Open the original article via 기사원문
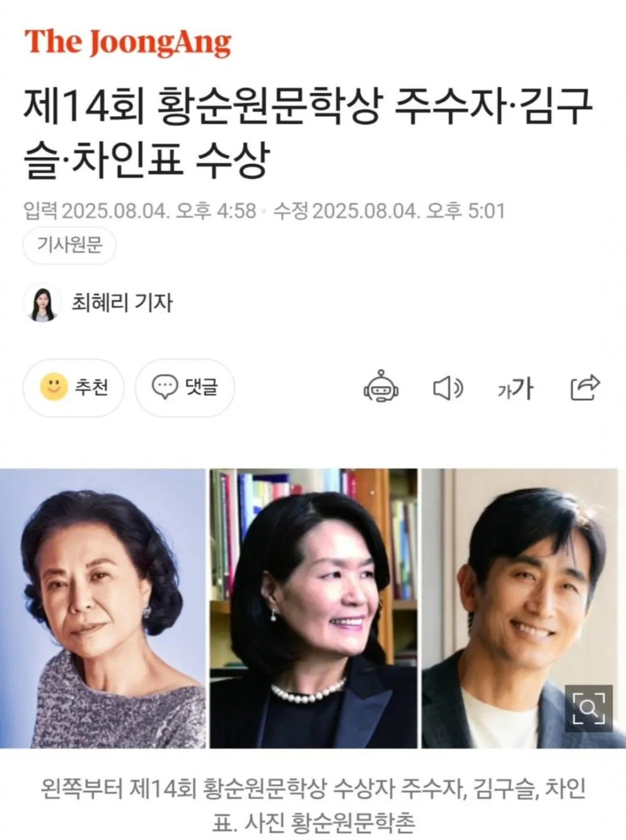The width and height of the screenshot is (626, 840). coord(69,245)
